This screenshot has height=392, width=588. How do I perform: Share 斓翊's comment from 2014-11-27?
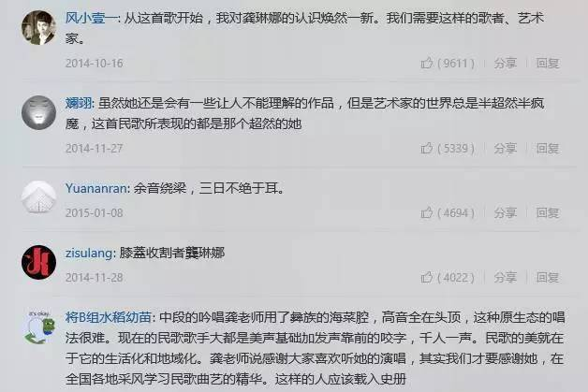coord(505,149)
